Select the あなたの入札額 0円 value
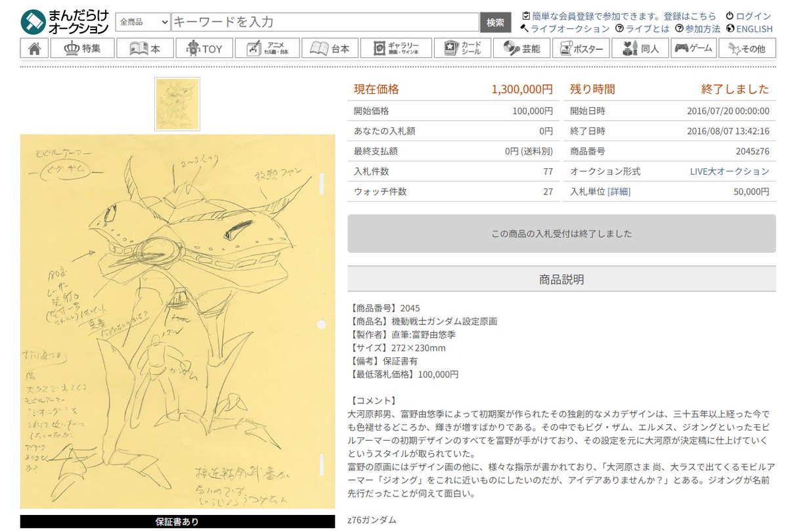The height and width of the screenshot is (532, 788). point(546,131)
